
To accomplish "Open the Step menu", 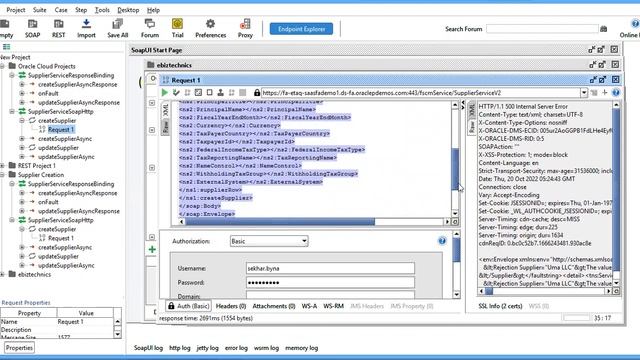I will click(81, 10).
